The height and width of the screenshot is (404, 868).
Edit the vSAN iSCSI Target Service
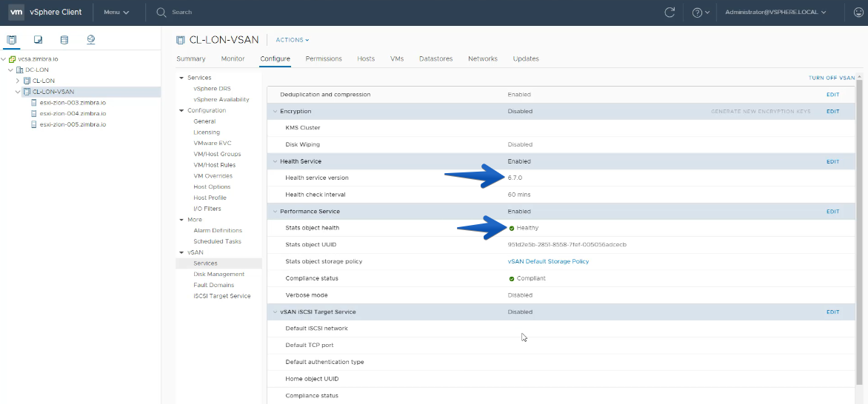click(x=832, y=312)
